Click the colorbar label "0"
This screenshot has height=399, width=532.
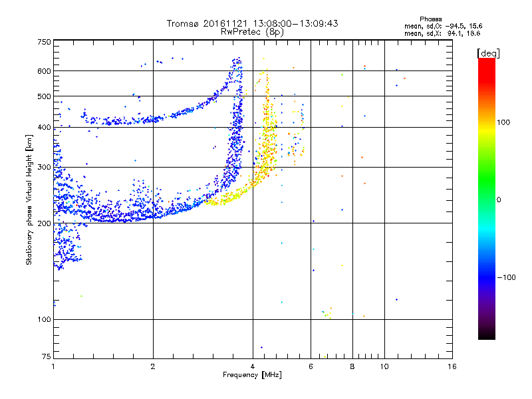pyautogui.click(x=499, y=200)
